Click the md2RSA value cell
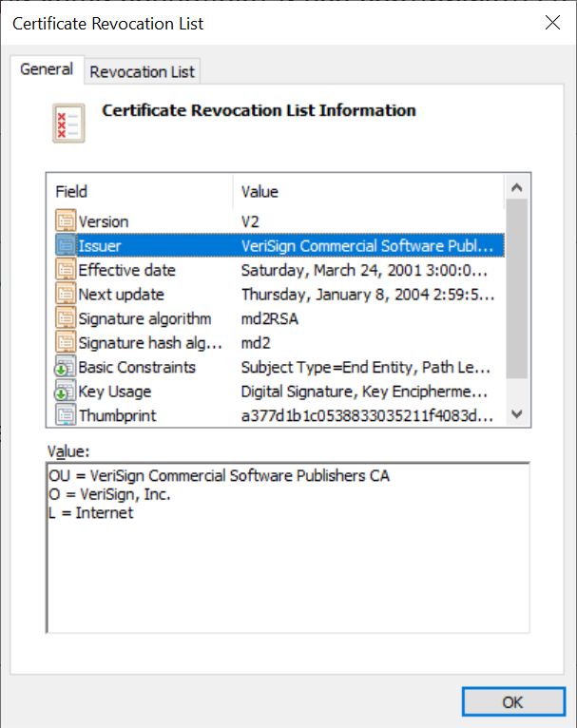 (x=270, y=318)
